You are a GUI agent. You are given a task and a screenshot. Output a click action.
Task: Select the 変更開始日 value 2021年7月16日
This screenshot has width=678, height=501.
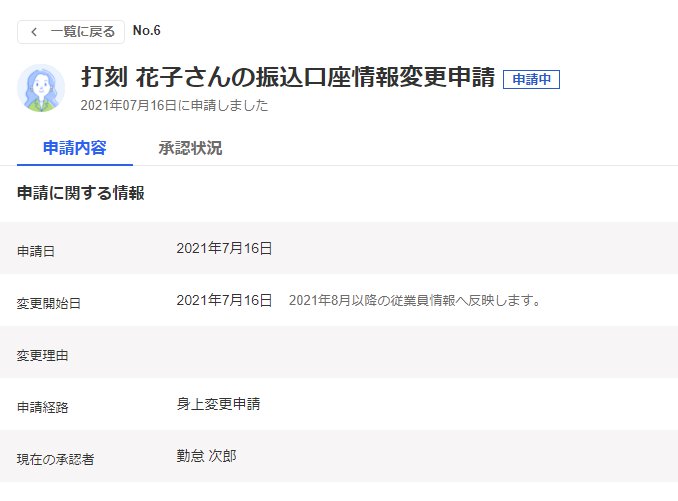(x=224, y=300)
